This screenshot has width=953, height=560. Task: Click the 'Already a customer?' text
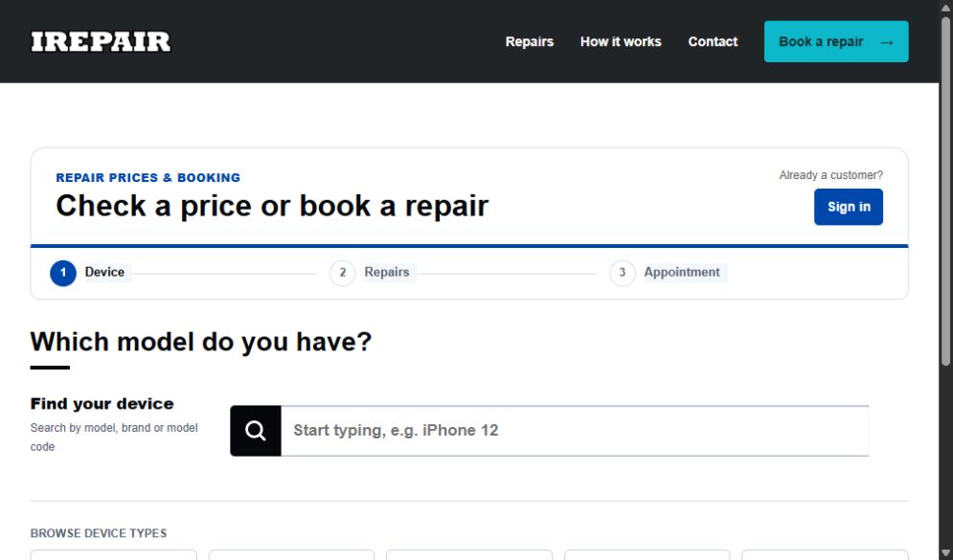[x=830, y=175]
